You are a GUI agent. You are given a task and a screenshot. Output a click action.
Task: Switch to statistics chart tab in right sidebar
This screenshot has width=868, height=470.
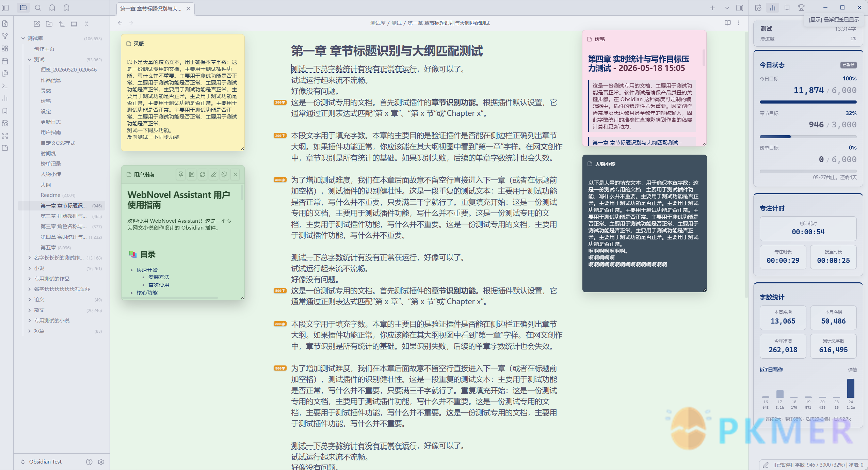(x=773, y=7)
